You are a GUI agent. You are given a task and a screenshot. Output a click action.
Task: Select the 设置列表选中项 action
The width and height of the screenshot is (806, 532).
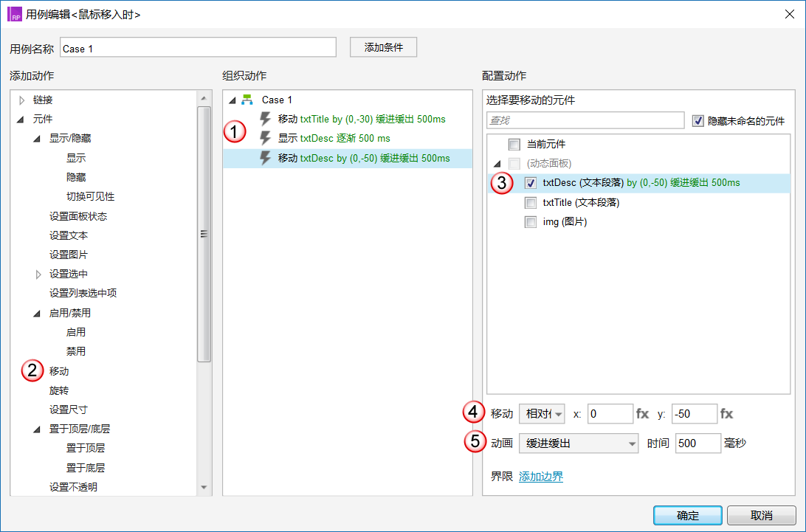click(83, 293)
